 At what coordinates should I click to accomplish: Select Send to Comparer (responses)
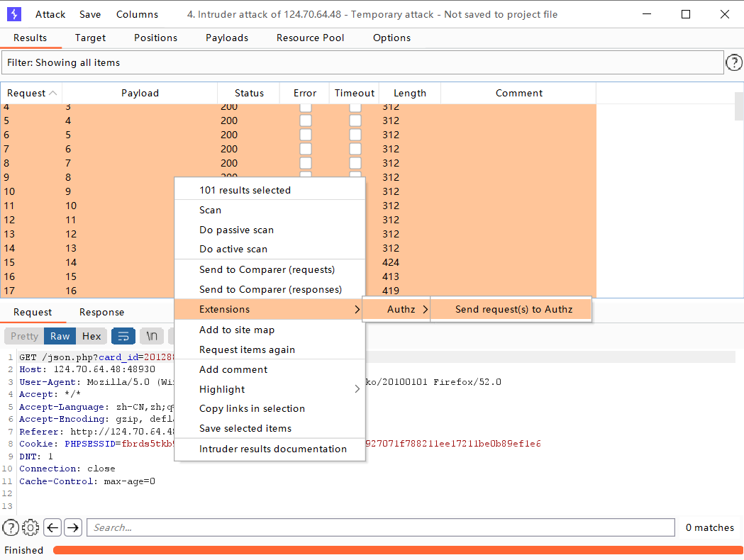click(270, 289)
